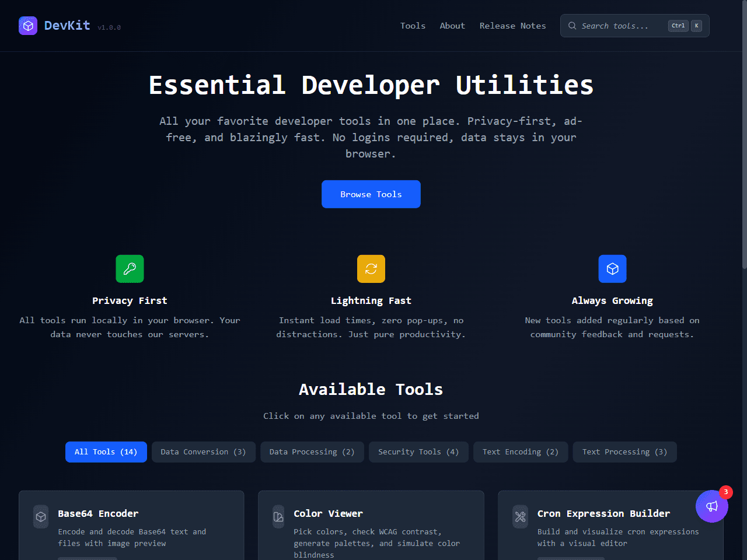This screenshot has height=560, width=747.
Task: Click the blue Always Growing cube icon
Action: (612, 269)
